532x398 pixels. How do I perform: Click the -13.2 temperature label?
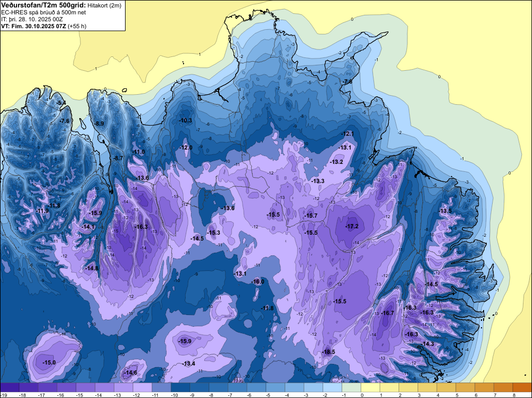337,162
